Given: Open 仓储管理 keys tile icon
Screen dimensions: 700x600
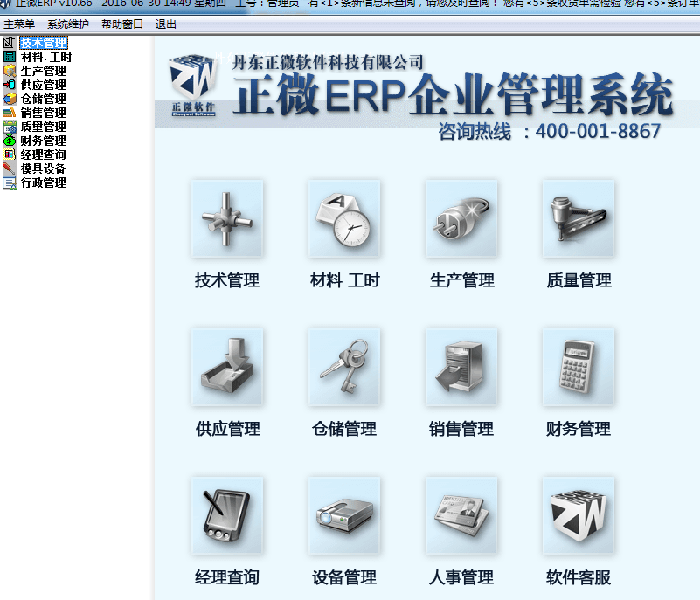Looking at the screenshot, I should tap(344, 367).
